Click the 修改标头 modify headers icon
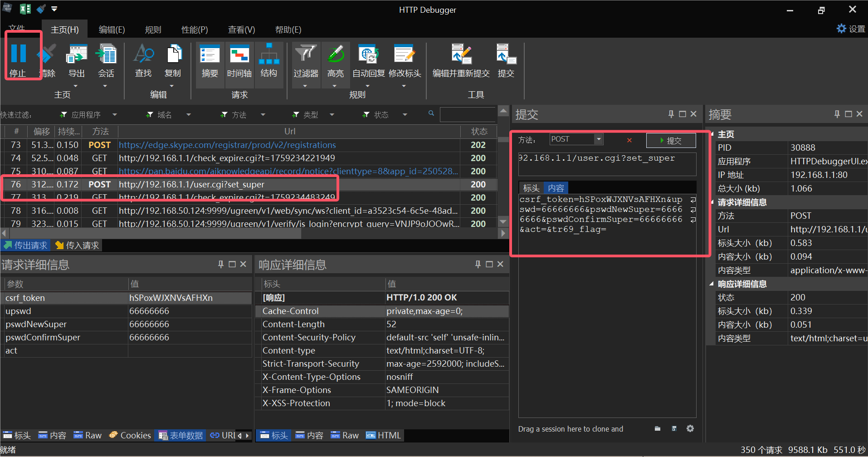The image size is (868, 457). click(x=405, y=54)
